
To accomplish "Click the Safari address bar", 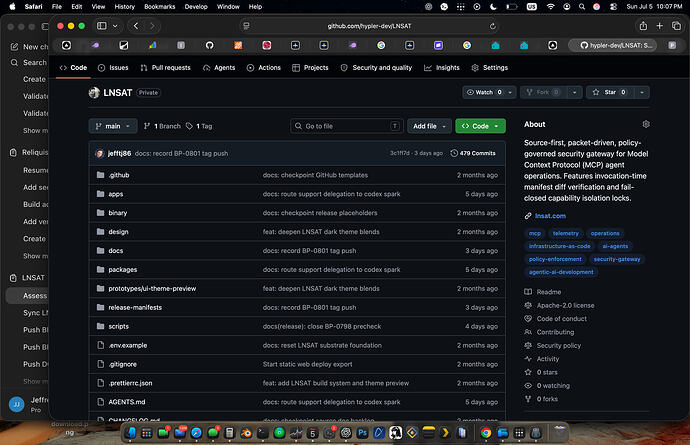I will [x=369, y=26].
